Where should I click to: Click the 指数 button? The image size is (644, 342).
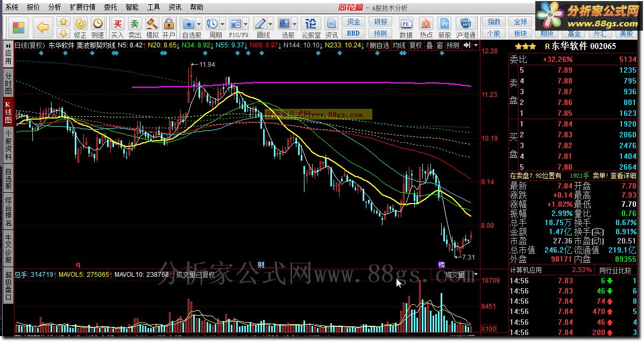pyautogui.click(x=494, y=22)
